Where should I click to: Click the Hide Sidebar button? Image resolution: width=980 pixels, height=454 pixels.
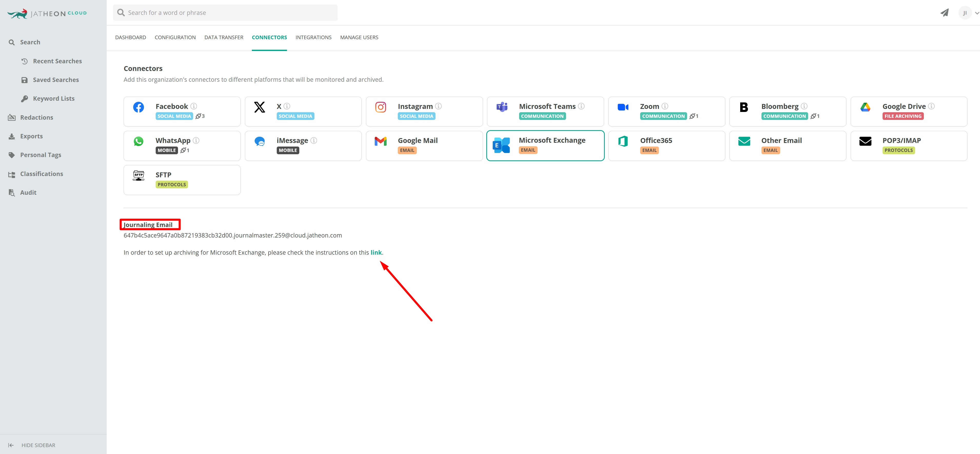[38, 445]
